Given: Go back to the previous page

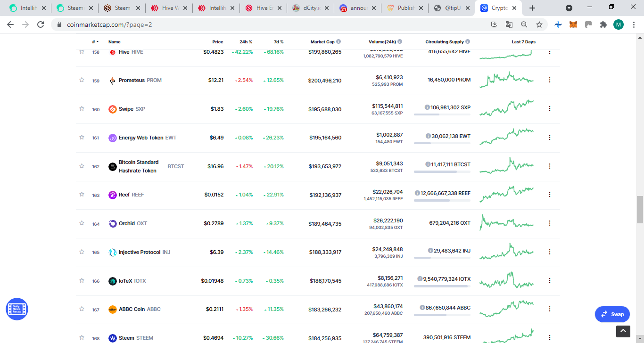Looking at the screenshot, I should coord(10,24).
